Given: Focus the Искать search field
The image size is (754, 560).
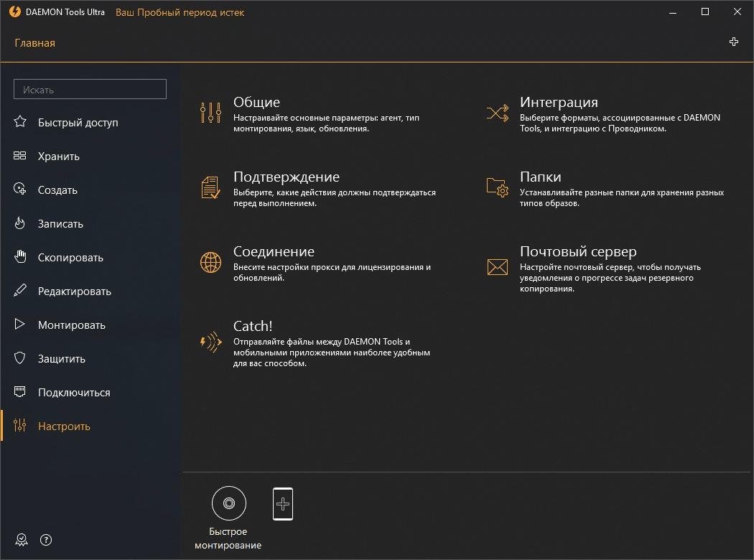Looking at the screenshot, I should pyautogui.click(x=90, y=89).
